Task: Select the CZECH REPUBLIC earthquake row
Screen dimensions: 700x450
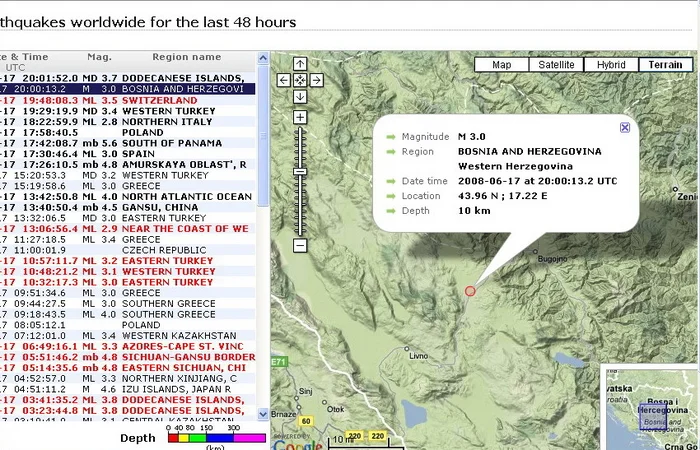Action: [128, 250]
